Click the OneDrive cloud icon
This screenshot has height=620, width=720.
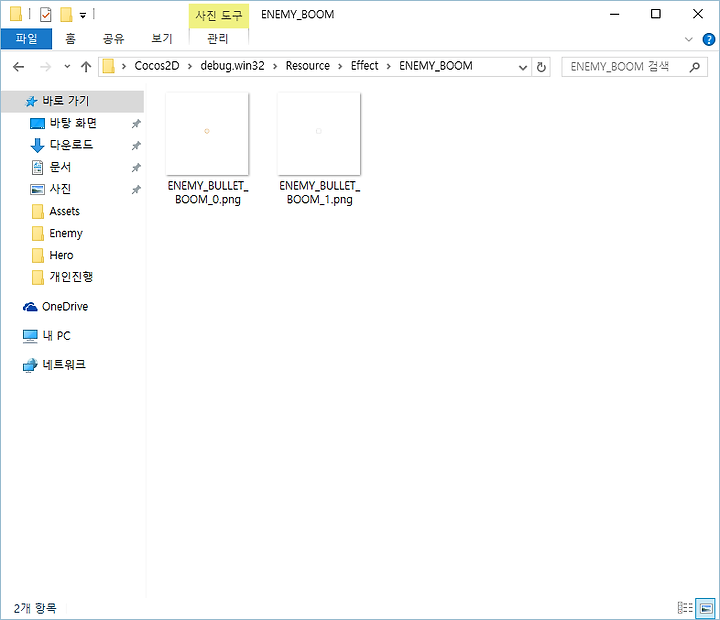[30, 307]
